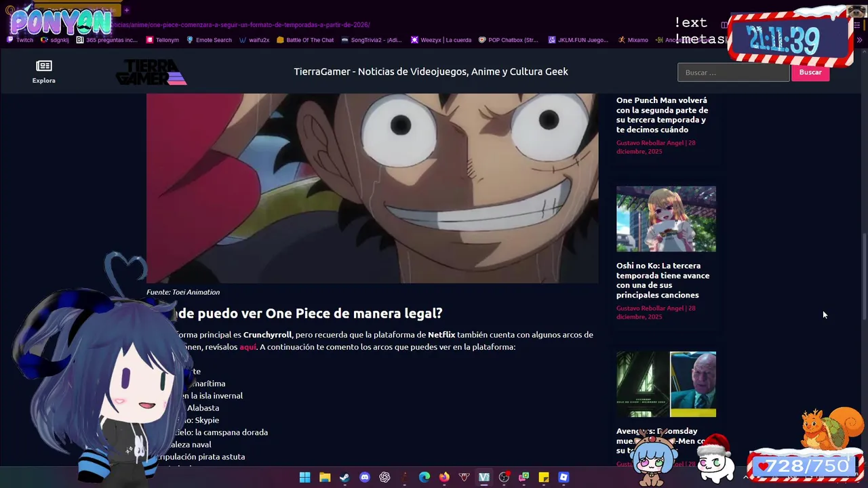Image resolution: width=868 pixels, height=488 pixels.
Task: Open the Emote Search bookmark
Action: coord(209,40)
